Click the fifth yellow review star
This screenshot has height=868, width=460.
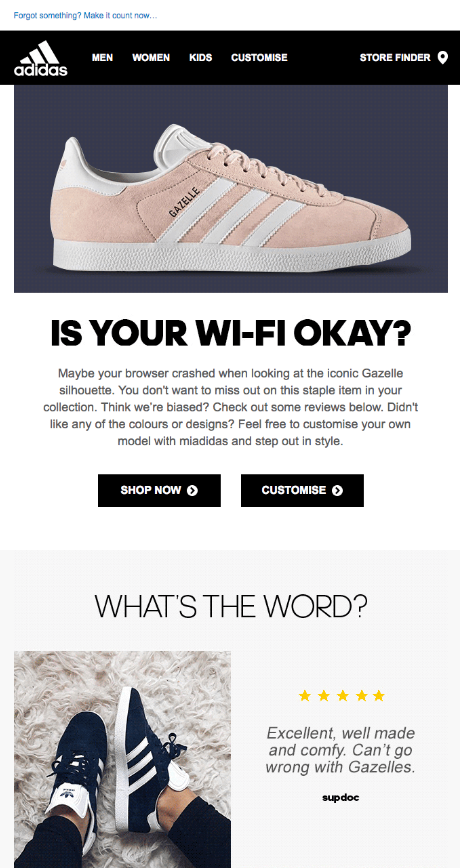point(379,695)
